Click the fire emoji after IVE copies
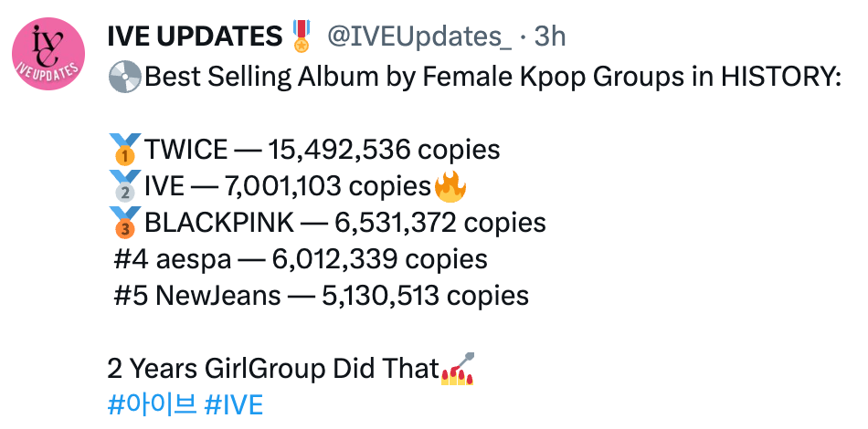The height and width of the screenshot is (429, 868). pyautogui.click(x=450, y=187)
